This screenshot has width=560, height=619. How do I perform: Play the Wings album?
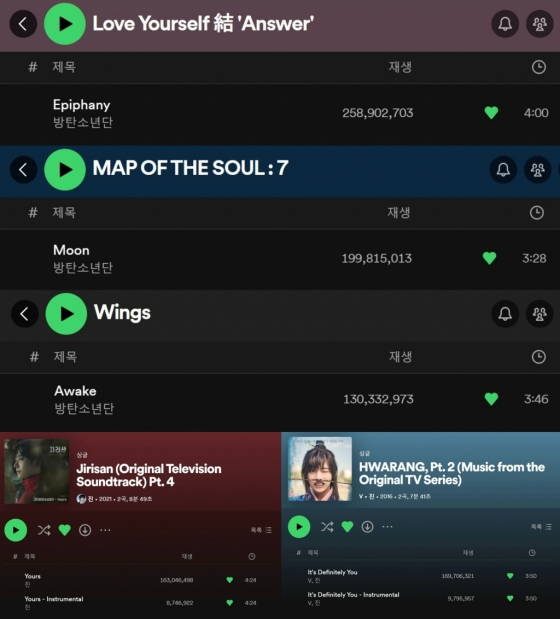[66, 314]
